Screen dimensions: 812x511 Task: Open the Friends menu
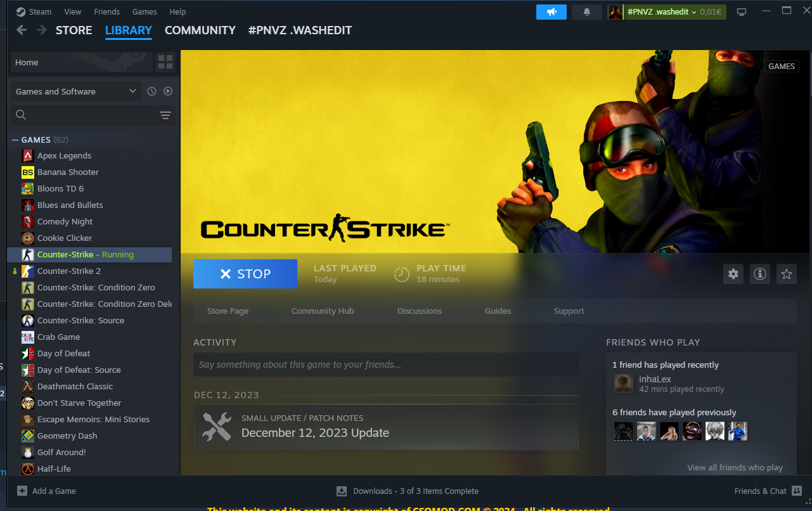coord(106,12)
